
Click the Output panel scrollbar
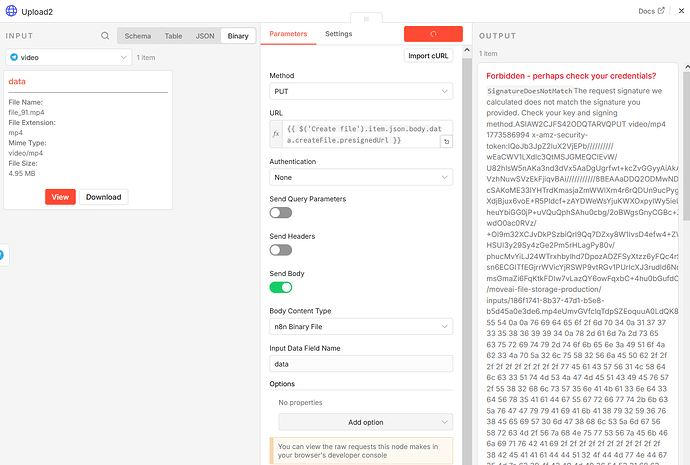point(686,145)
